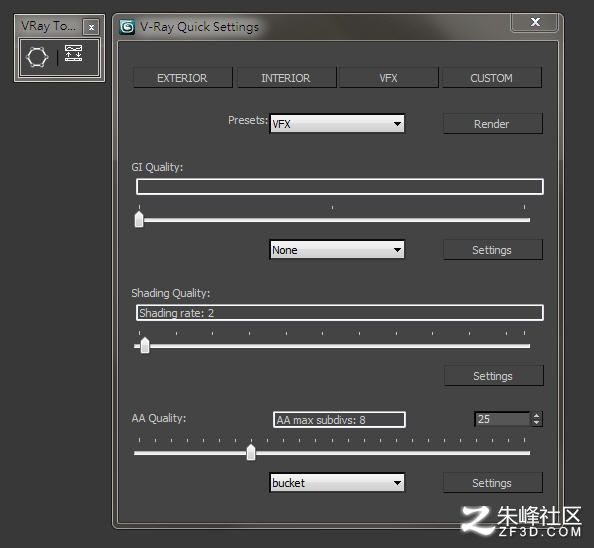Click the Shading Quality: label

point(170,293)
